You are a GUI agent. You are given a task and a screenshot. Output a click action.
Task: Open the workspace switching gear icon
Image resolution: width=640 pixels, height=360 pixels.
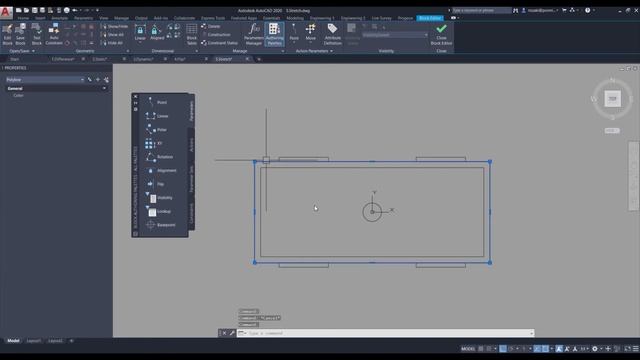(595, 349)
